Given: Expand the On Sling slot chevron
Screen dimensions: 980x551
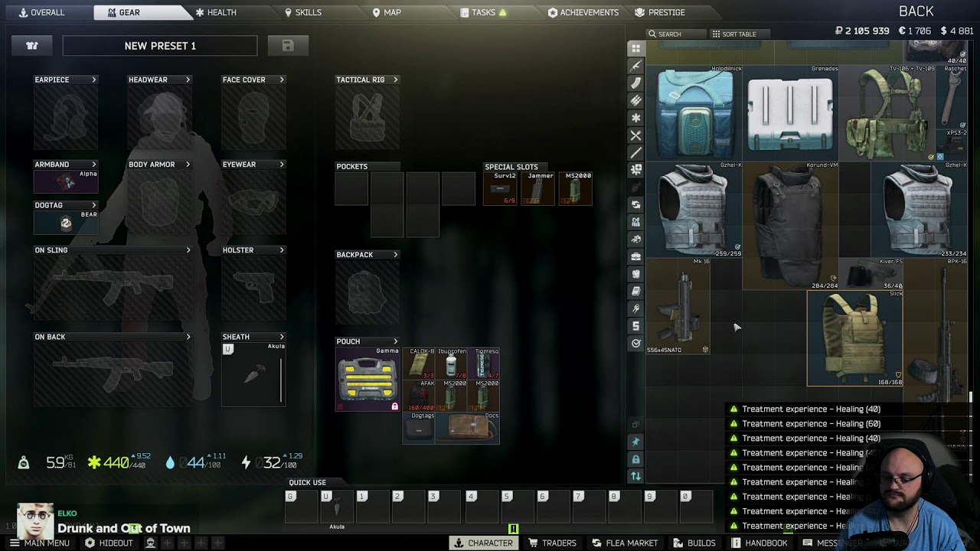Looking at the screenshot, I should point(188,250).
